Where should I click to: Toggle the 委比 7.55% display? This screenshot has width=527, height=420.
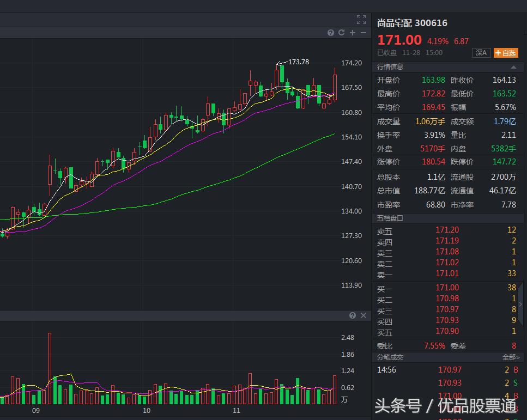point(433,345)
